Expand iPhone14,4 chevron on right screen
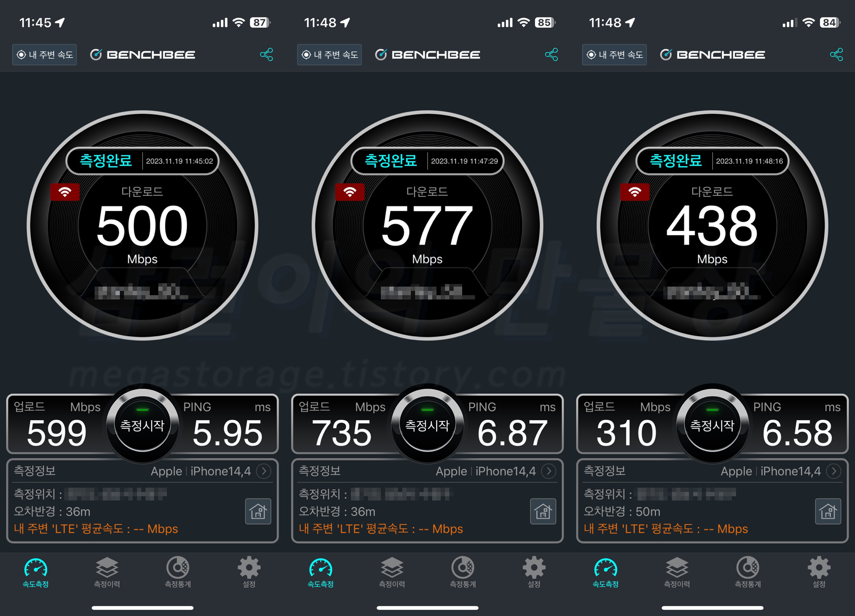Viewport: 855px width, 616px height. tap(834, 471)
